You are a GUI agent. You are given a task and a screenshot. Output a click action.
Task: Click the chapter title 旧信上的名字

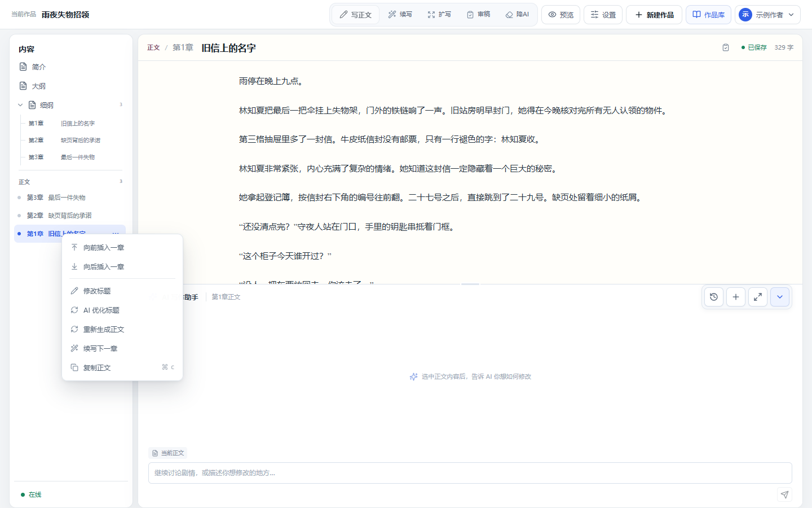(228, 48)
